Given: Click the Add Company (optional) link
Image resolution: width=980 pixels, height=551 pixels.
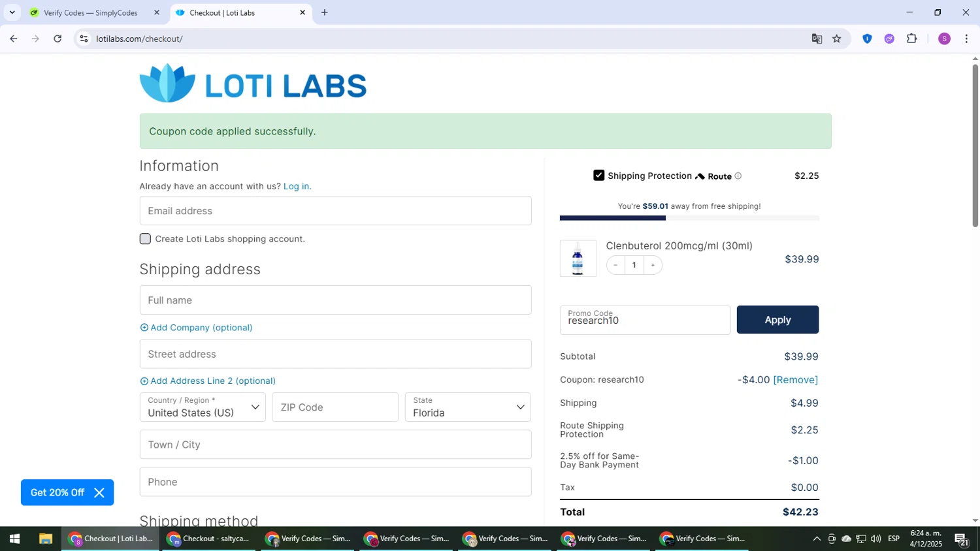Looking at the screenshot, I should [201, 328].
